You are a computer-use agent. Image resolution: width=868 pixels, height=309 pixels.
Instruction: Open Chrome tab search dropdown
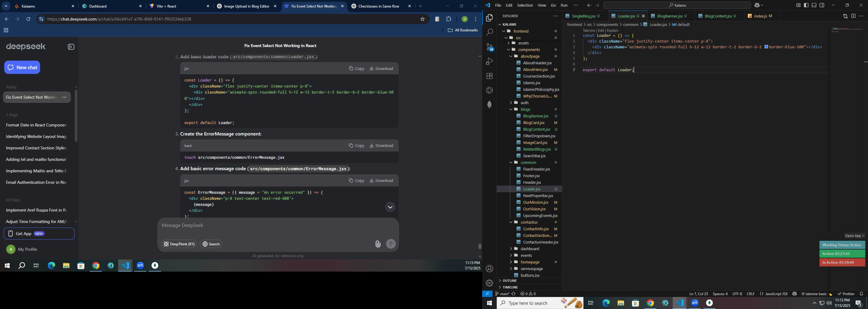coord(6,6)
